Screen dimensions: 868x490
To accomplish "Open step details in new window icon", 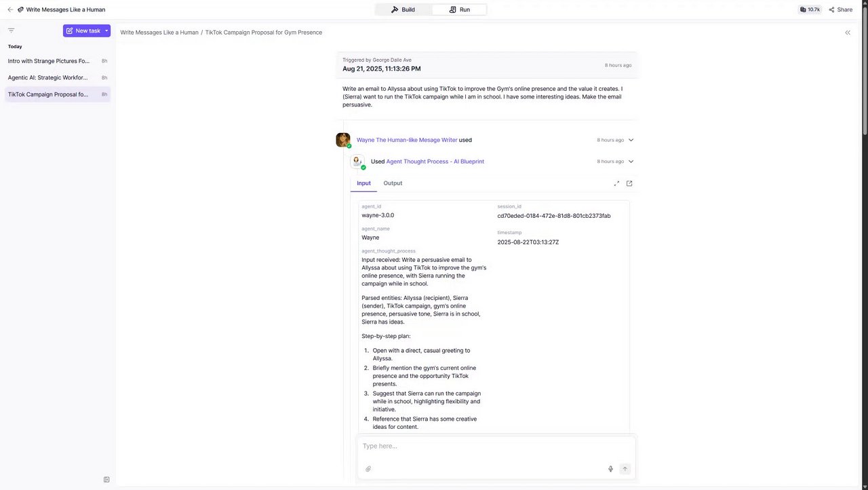I will pos(629,183).
